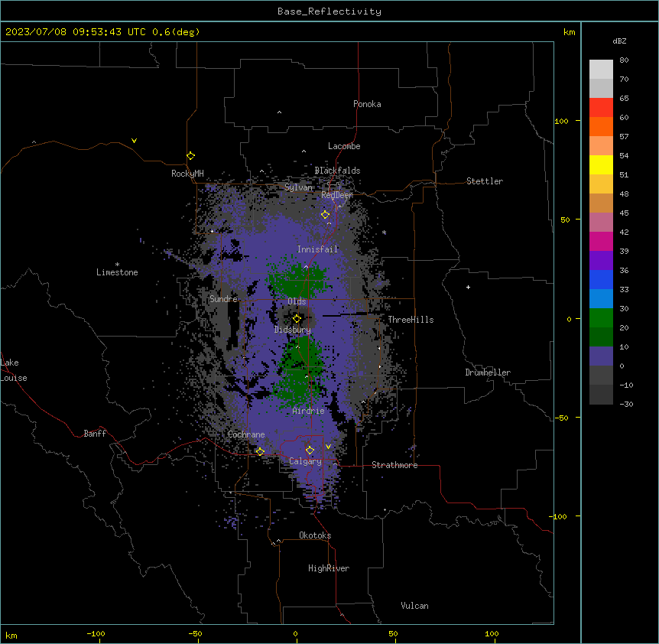The image size is (659, 644).
Task: Click the Banff label
Action: tap(95, 434)
